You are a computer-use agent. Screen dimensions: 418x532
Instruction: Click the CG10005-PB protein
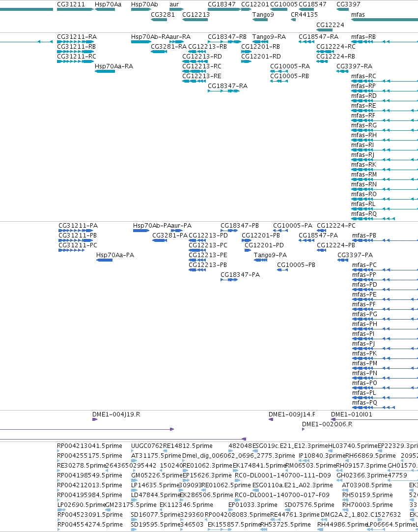pos(282,270)
